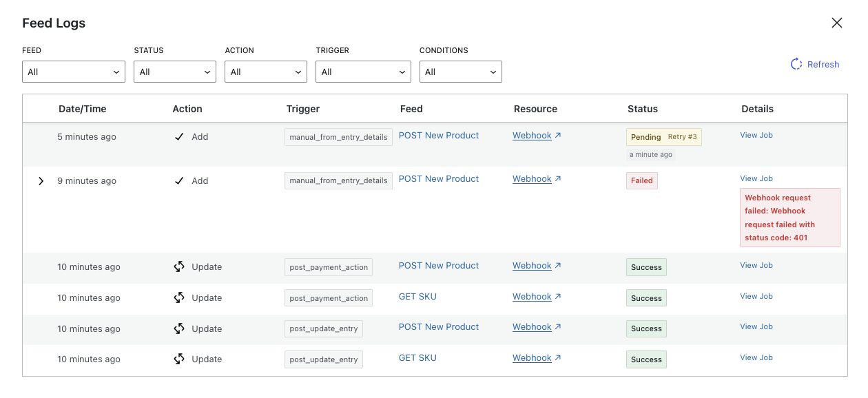Image resolution: width=868 pixels, height=398 pixels.
Task: Click the 401 webhook error message box
Action: click(790, 218)
